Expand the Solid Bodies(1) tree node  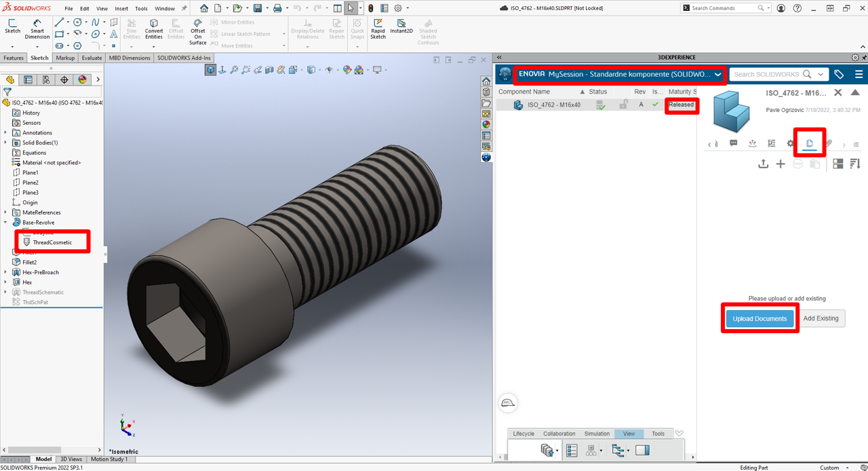[5, 143]
